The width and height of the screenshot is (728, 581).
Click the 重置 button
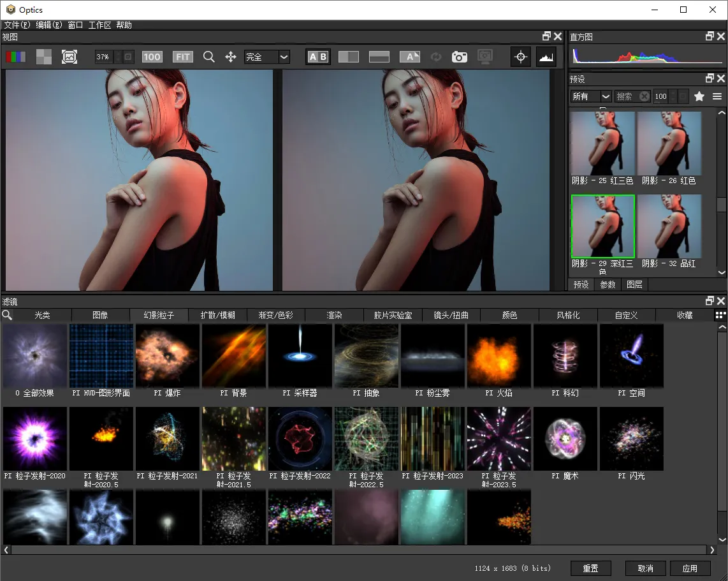tap(590, 568)
